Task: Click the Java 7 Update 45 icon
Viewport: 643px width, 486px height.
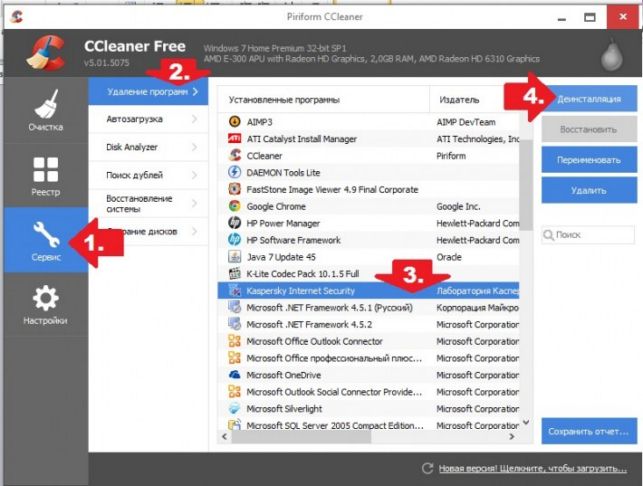Action: pos(235,257)
